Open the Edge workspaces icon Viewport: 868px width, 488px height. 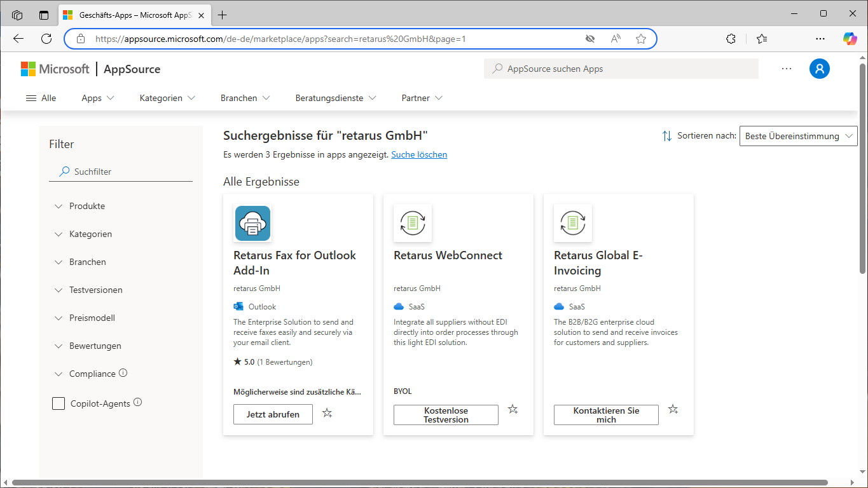point(17,15)
